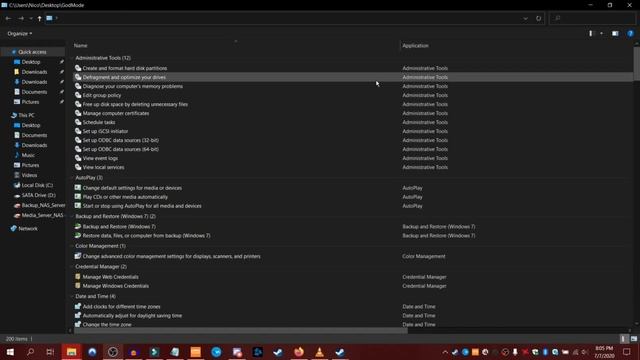Open the view options dropdown arrow
Viewport: 640px width, 360px height.
[x=601, y=33]
